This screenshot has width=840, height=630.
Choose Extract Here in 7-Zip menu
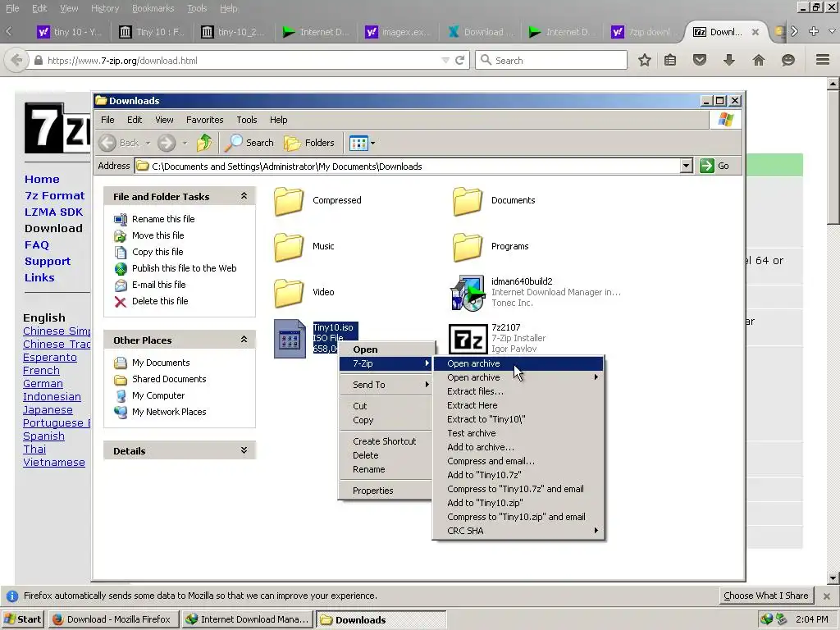tap(518, 405)
